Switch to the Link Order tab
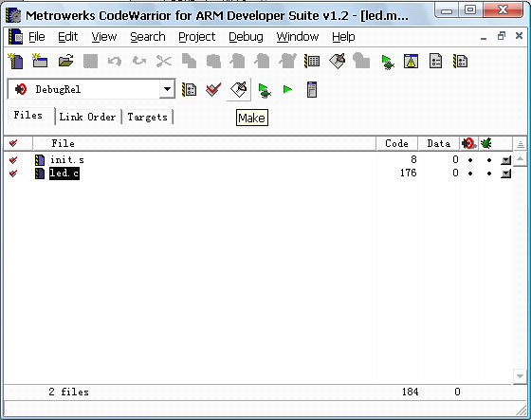 [x=87, y=117]
